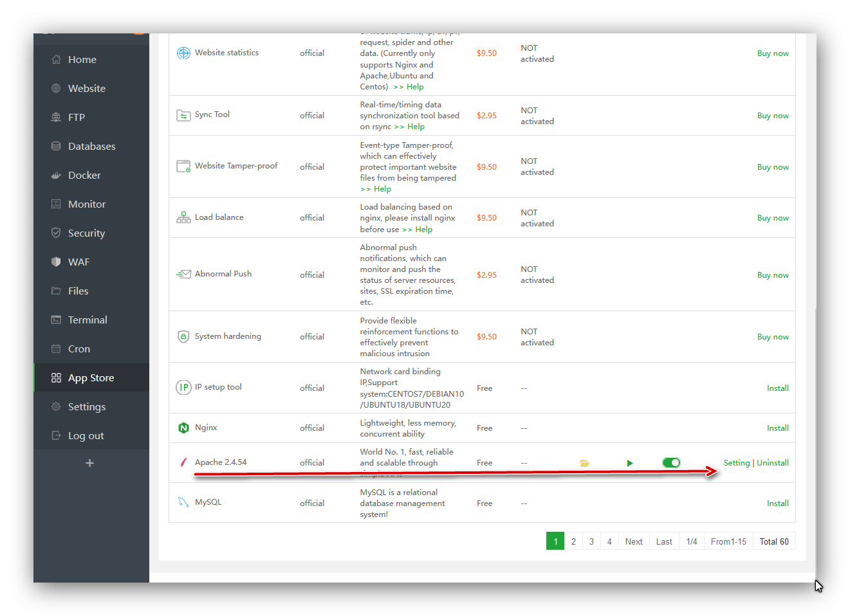Click the Website statistics icon
This screenshot has height=616, width=850.
[x=183, y=53]
